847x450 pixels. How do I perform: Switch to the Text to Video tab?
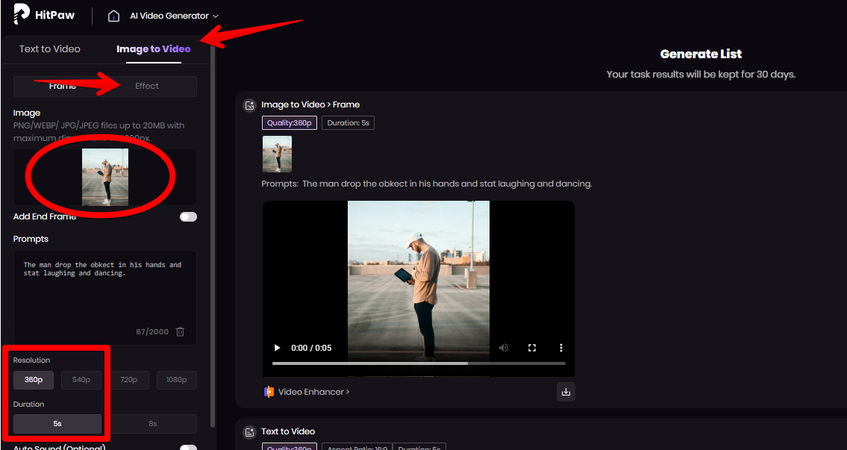point(50,49)
